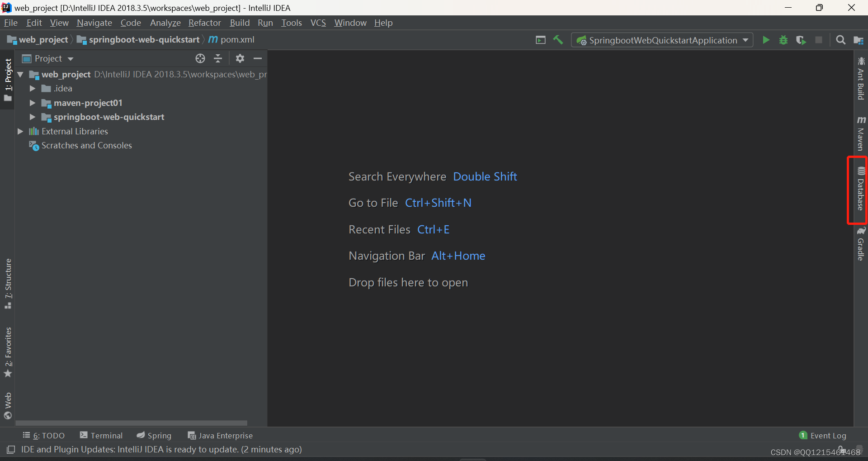This screenshot has width=868, height=461.
Task: Start debugging with the bug icon
Action: pyautogui.click(x=783, y=40)
